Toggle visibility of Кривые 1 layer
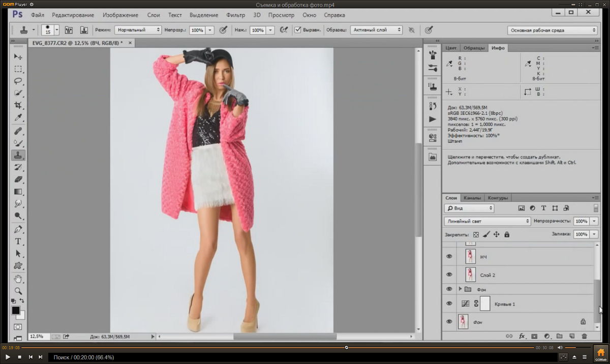Screen dimensions: 610x364 [x=449, y=304]
